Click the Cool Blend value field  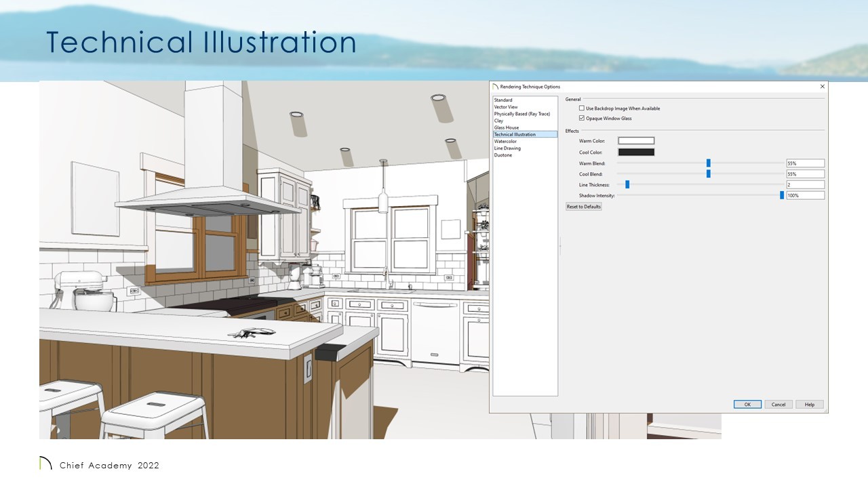tap(805, 174)
